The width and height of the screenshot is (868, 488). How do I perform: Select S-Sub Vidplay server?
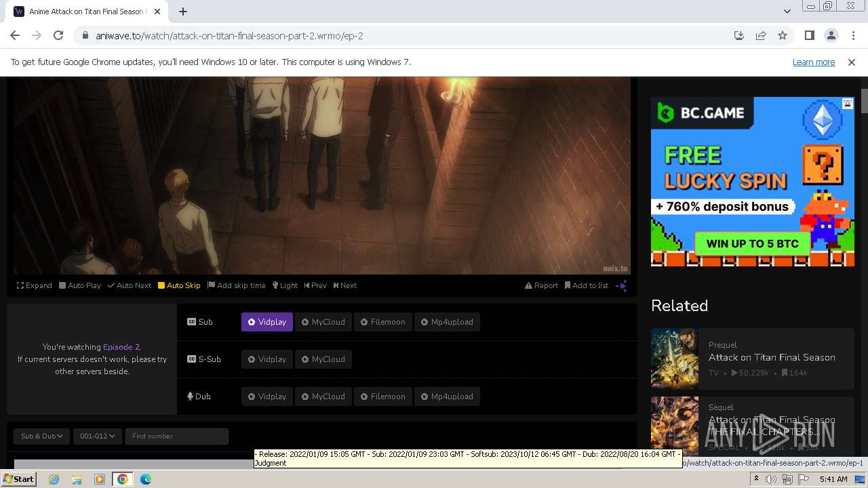tap(267, 359)
